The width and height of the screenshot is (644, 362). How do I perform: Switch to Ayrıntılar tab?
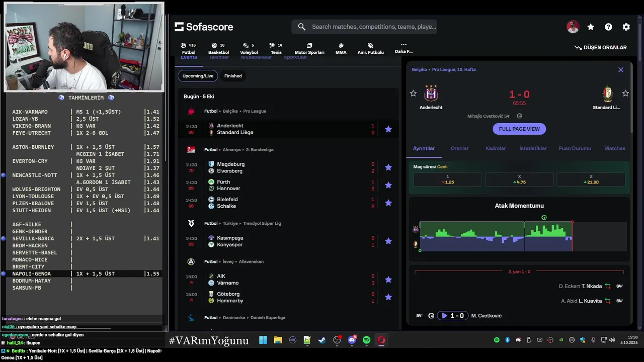(424, 148)
